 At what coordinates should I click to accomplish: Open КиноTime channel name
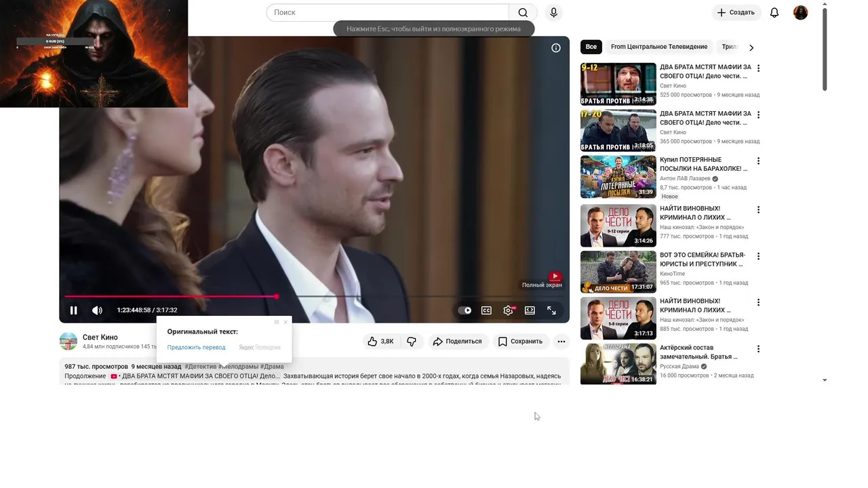point(673,274)
